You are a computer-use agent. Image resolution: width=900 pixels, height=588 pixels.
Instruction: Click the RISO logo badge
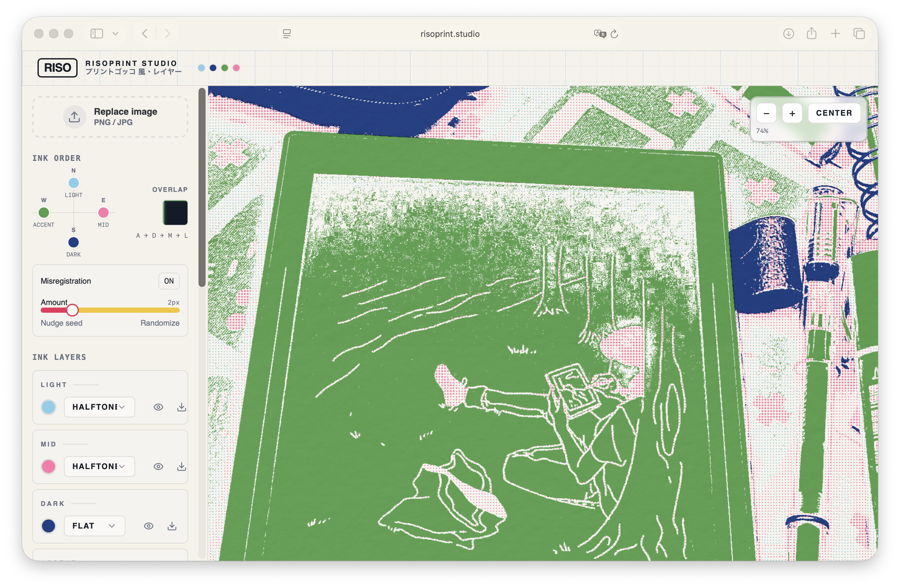[x=58, y=68]
